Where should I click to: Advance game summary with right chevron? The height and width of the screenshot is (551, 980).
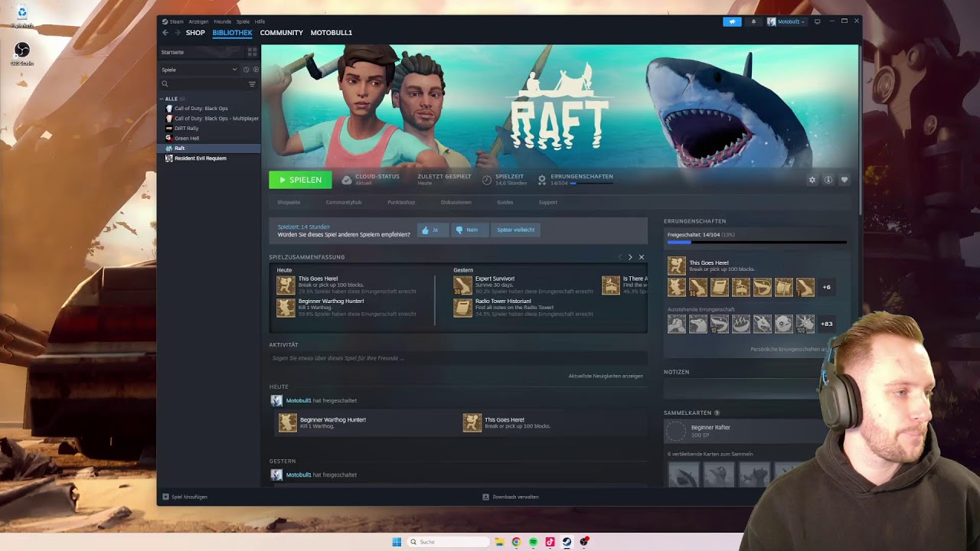[x=630, y=257]
